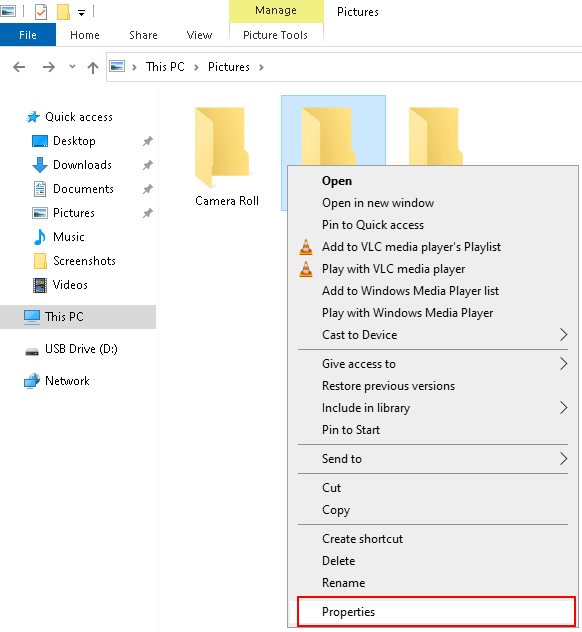Click the Back navigation arrow

point(19,67)
